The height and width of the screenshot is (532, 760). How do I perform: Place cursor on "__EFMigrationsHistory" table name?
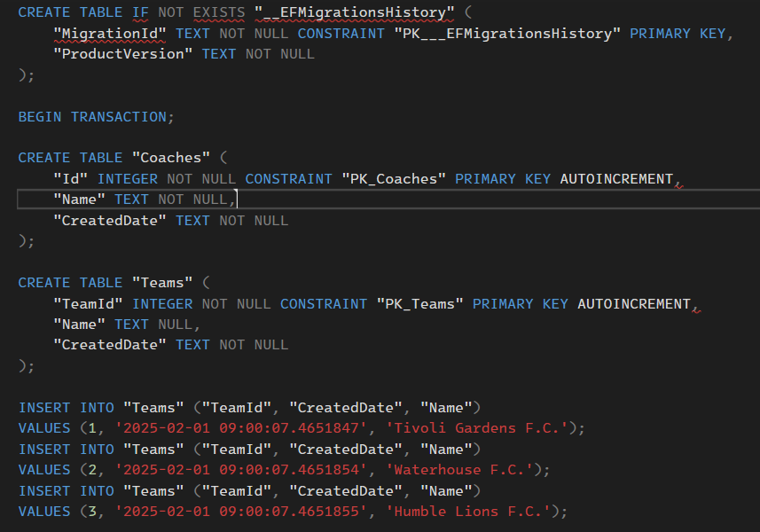pos(355,12)
